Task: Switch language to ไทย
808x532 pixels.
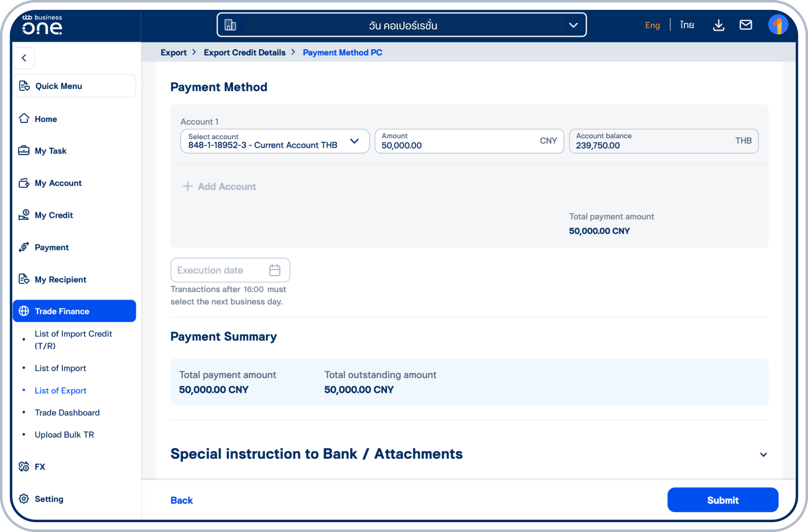Action: [687, 25]
